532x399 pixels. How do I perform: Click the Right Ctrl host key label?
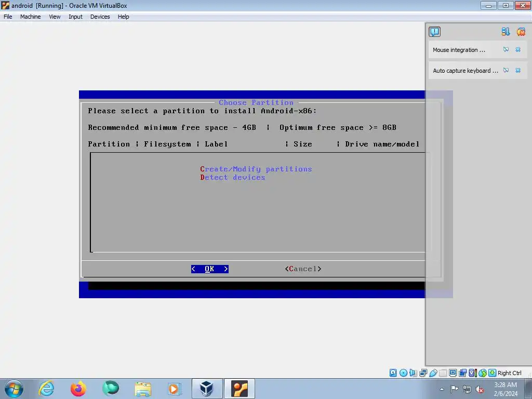(x=509, y=373)
